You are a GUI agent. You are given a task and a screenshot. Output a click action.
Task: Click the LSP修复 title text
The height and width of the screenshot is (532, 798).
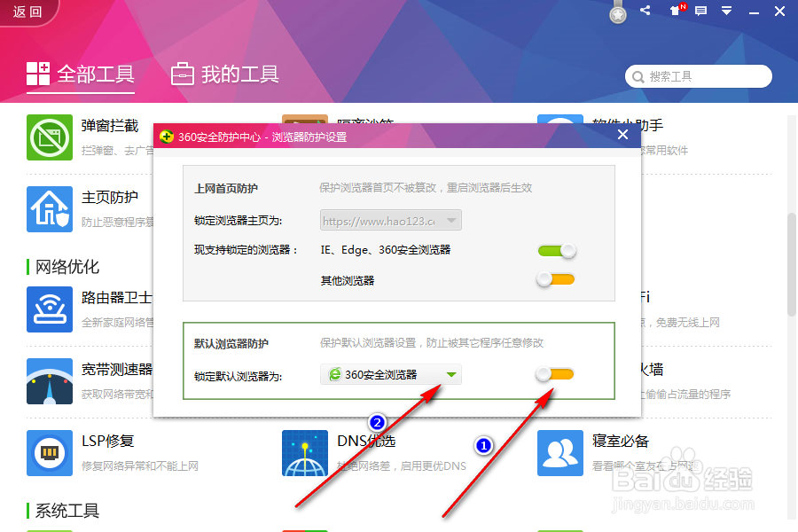[x=108, y=441]
